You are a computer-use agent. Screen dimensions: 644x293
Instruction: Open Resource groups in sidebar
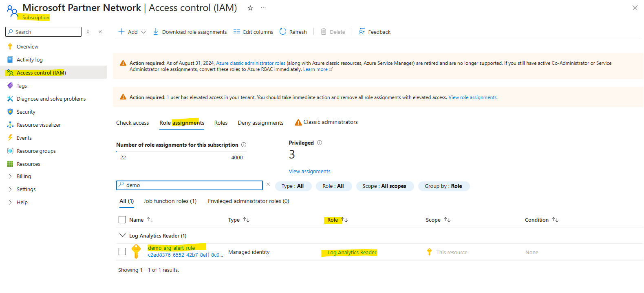(x=36, y=151)
